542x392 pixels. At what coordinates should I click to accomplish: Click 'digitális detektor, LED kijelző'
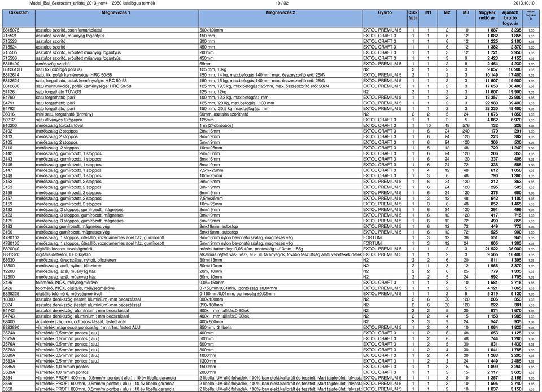63,254
